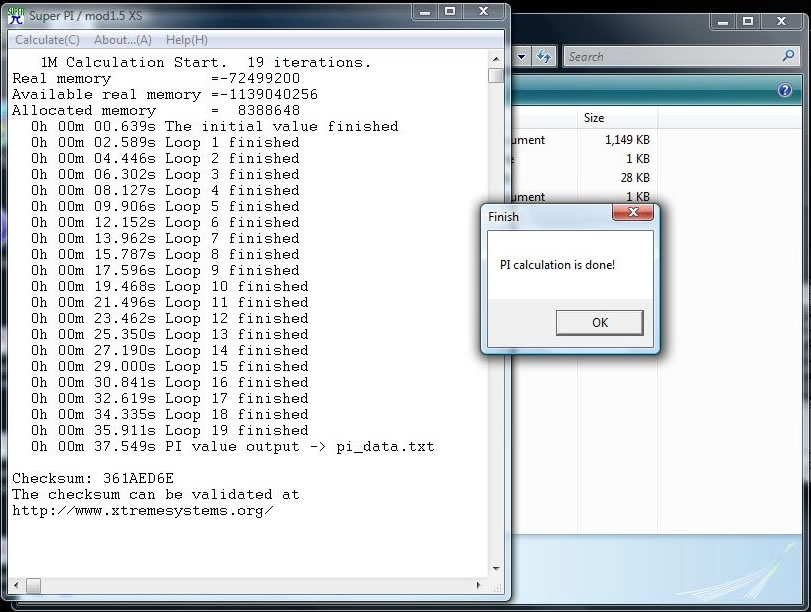
Task: Expand the address bar history dropdown arrow
Action: (521, 56)
